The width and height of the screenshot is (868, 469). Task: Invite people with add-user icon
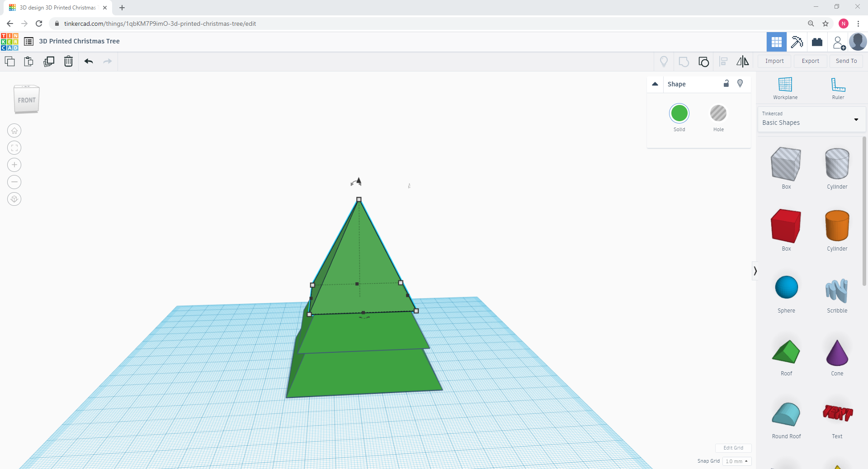click(x=839, y=43)
